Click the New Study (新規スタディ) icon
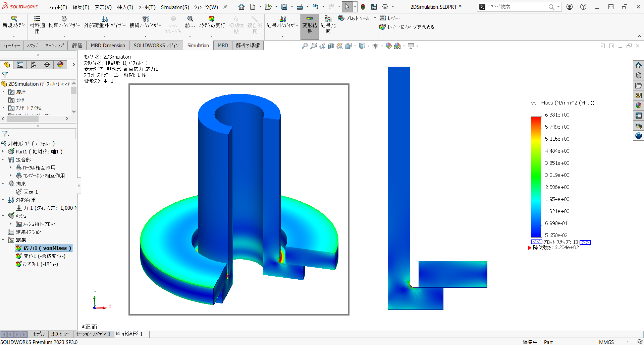The width and height of the screenshot is (644, 345). 14,19
